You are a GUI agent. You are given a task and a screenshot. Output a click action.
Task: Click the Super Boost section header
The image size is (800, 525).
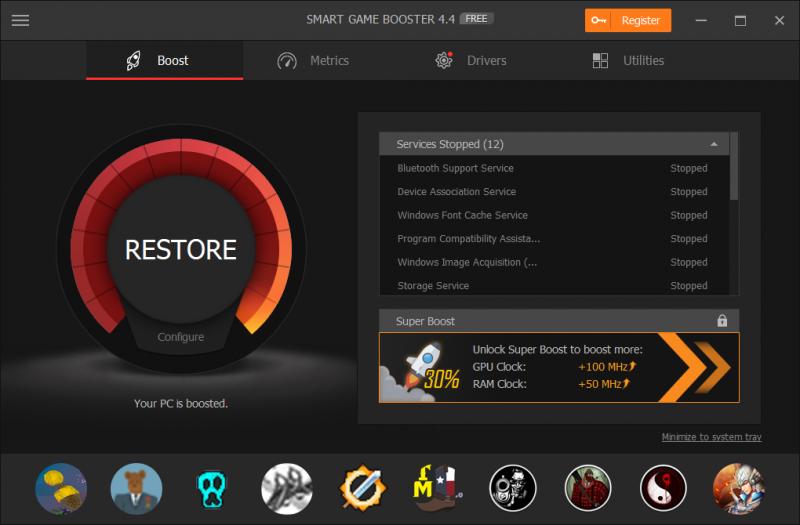point(559,320)
